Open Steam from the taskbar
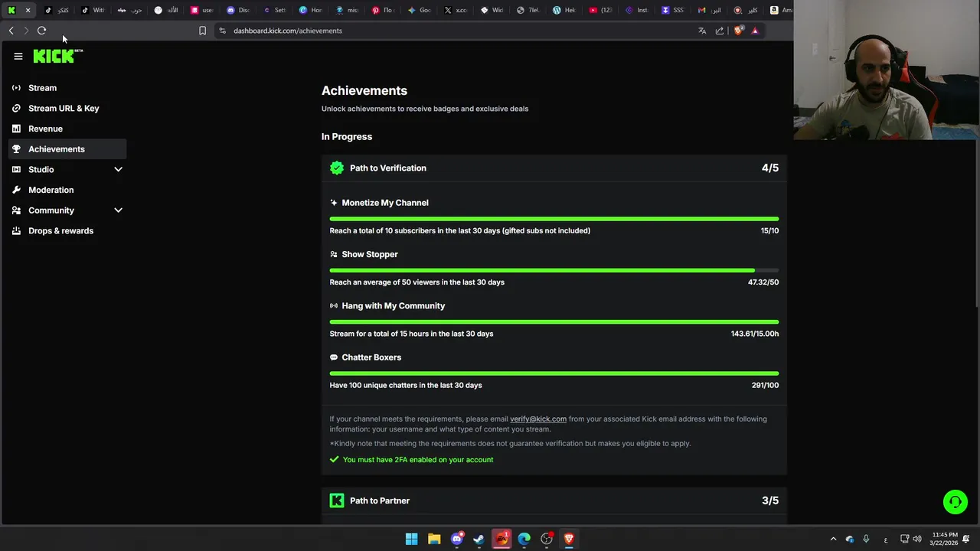The image size is (980, 551). click(x=479, y=539)
